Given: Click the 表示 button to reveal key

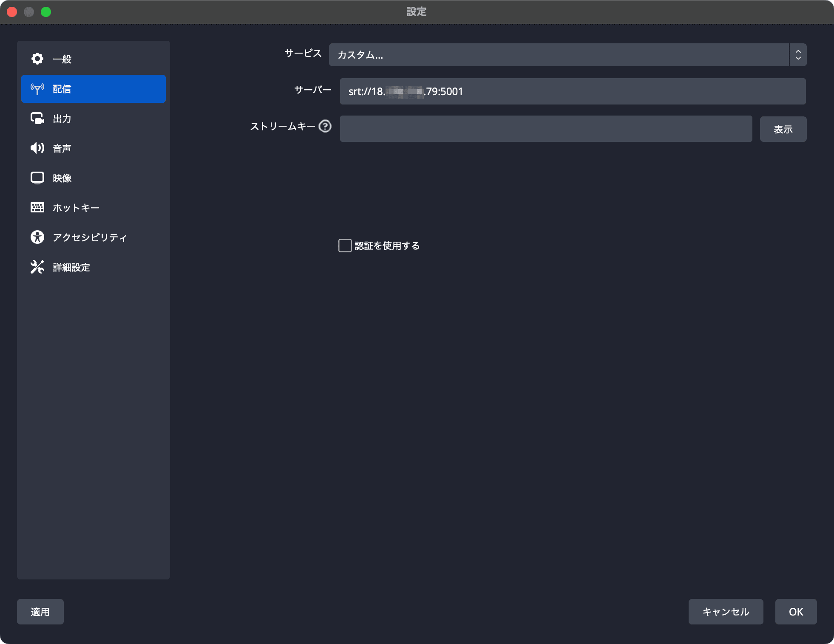Looking at the screenshot, I should coord(783,129).
